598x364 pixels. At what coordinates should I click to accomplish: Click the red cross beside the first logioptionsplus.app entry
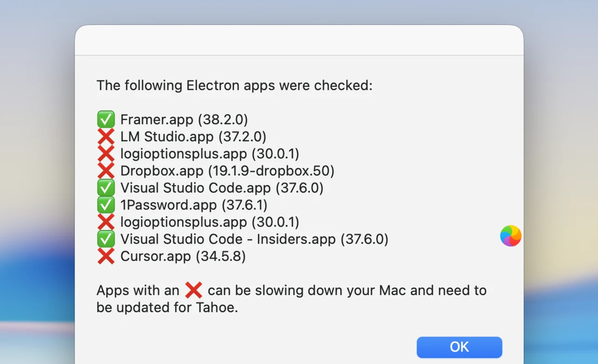click(106, 154)
